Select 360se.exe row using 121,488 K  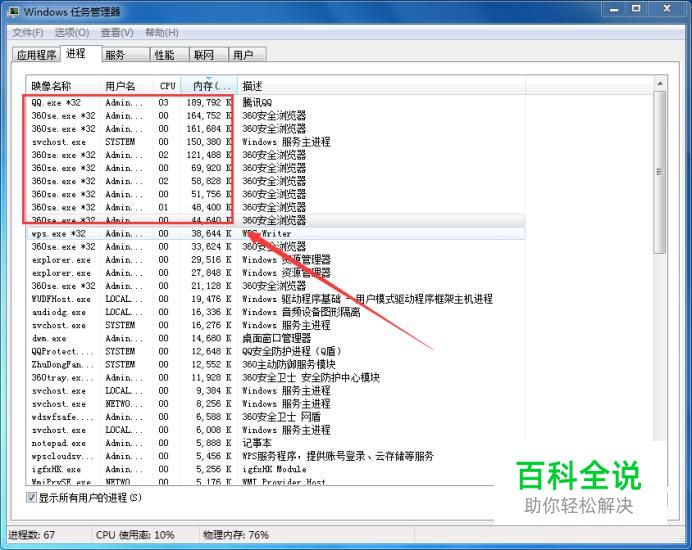[276, 155]
